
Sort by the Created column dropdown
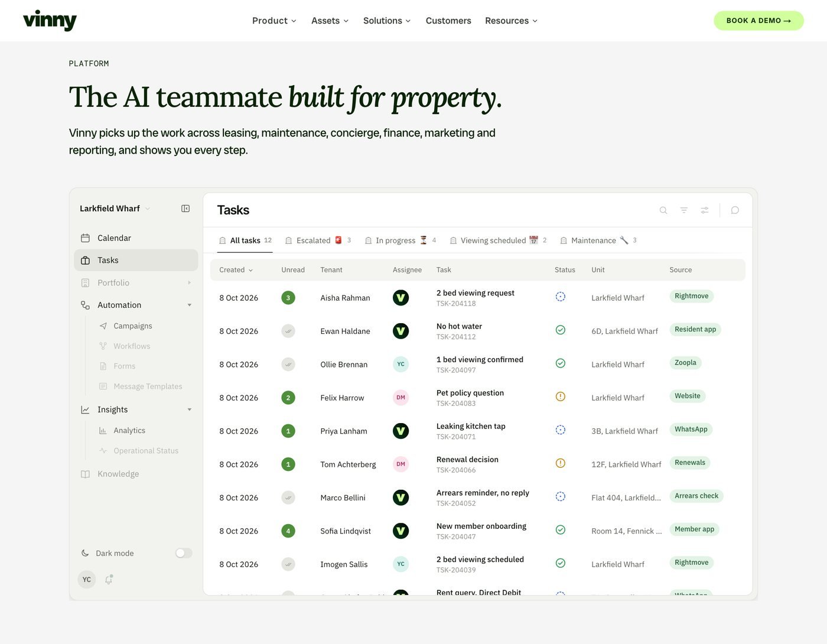pyautogui.click(x=236, y=270)
